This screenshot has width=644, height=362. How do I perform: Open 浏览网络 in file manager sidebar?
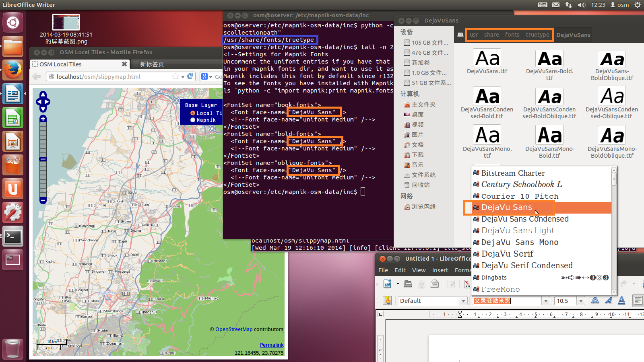(423, 207)
